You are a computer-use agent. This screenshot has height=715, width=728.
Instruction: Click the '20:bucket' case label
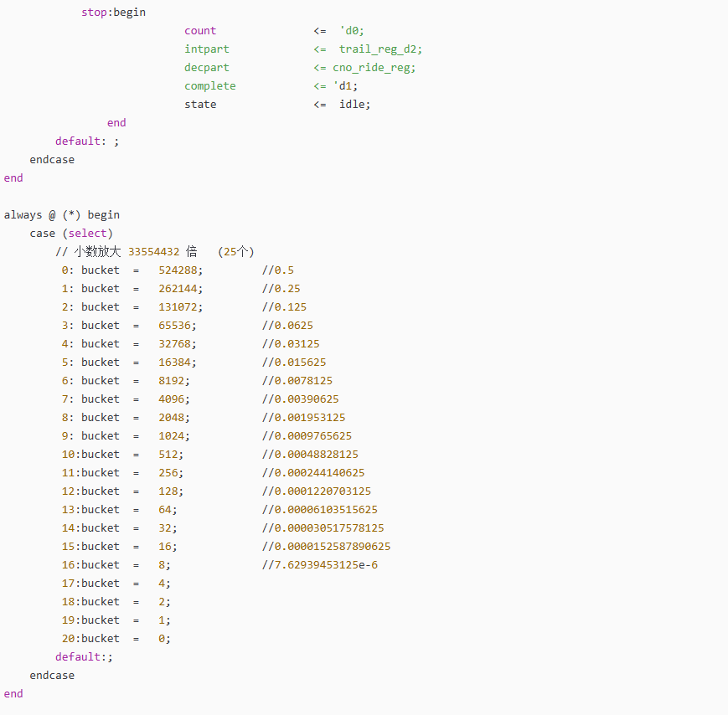[x=90, y=639]
